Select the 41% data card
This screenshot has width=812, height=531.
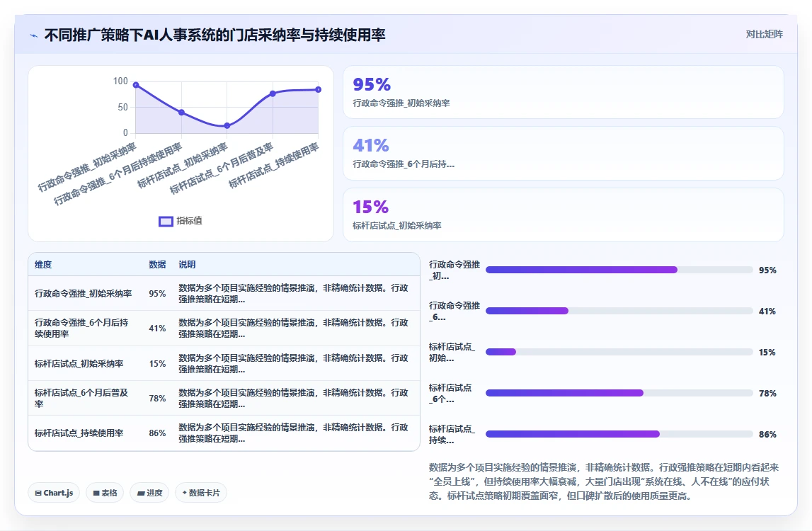pyautogui.click(x=564, y=154)
